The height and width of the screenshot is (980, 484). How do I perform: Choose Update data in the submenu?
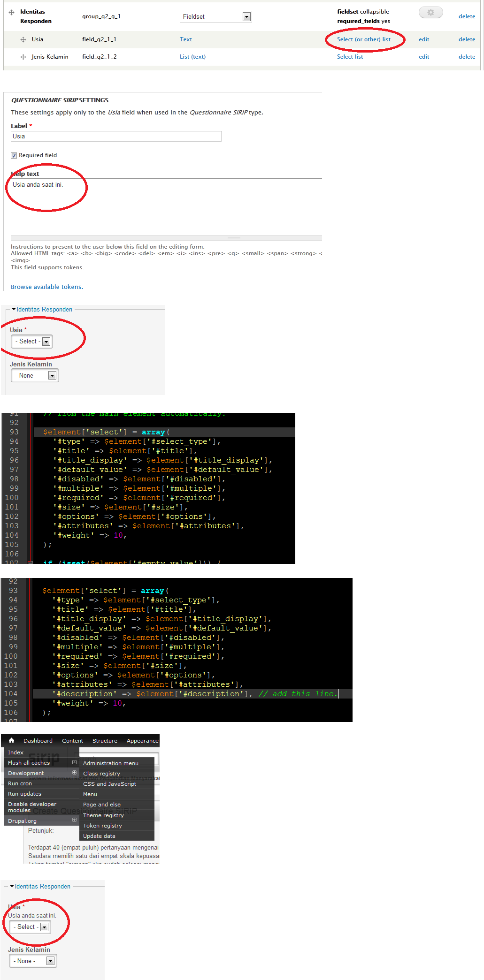[99, 836]
